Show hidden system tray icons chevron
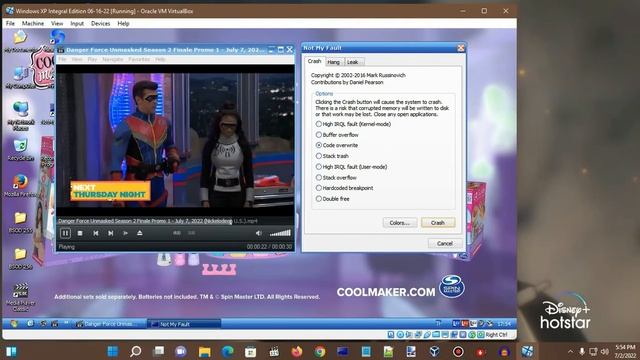 click(x=570, y=351)
